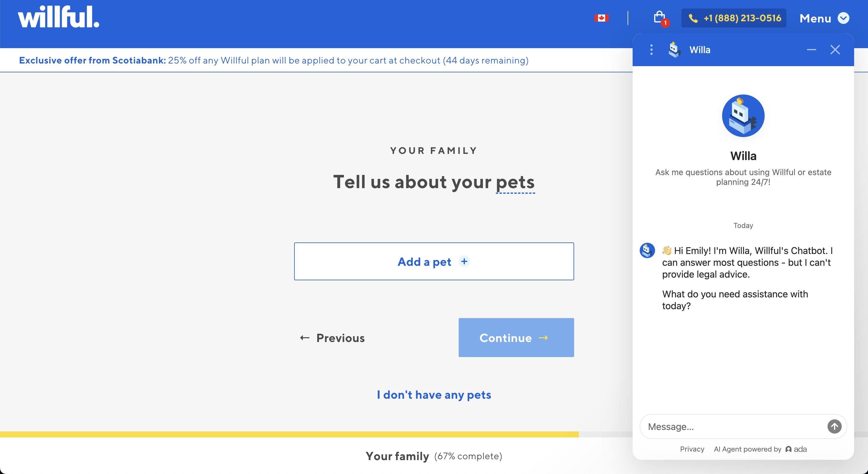Close the Willa chat window
868x474 pixels.
pyautogui.click(x=835, y=50)
